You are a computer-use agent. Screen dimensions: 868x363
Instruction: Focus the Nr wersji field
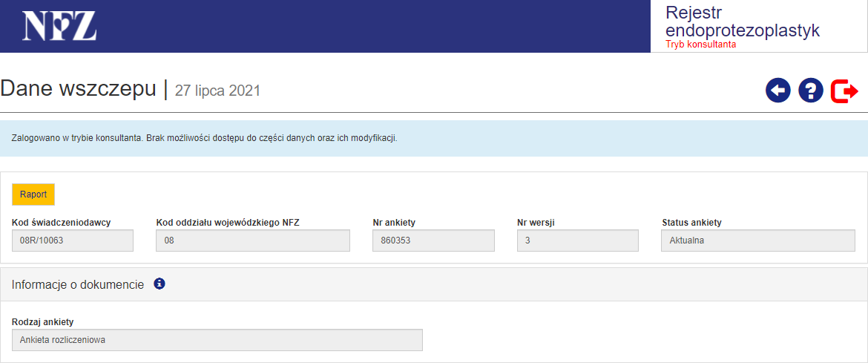click(x=577, y=241)
